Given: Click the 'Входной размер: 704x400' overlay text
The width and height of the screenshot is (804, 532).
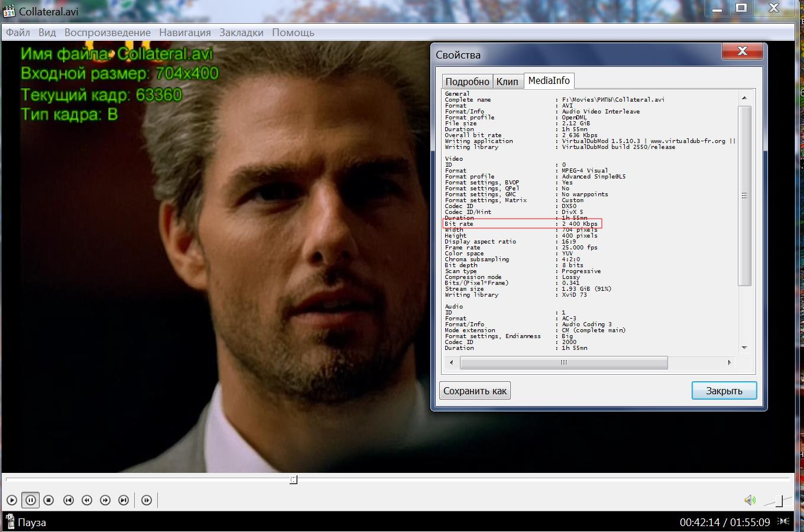Looking at the screenshot, I should tap(119, 74).
